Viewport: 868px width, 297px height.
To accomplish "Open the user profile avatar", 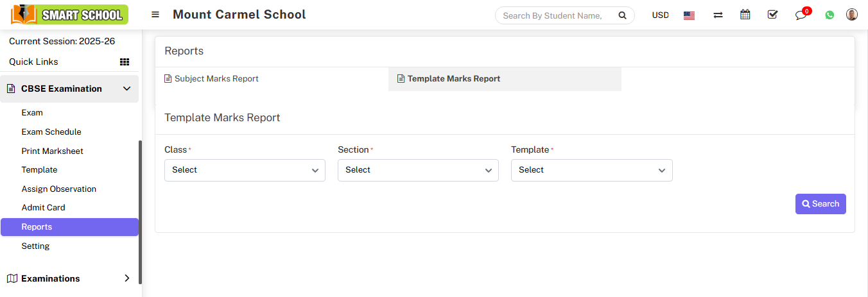I will 852,15.
